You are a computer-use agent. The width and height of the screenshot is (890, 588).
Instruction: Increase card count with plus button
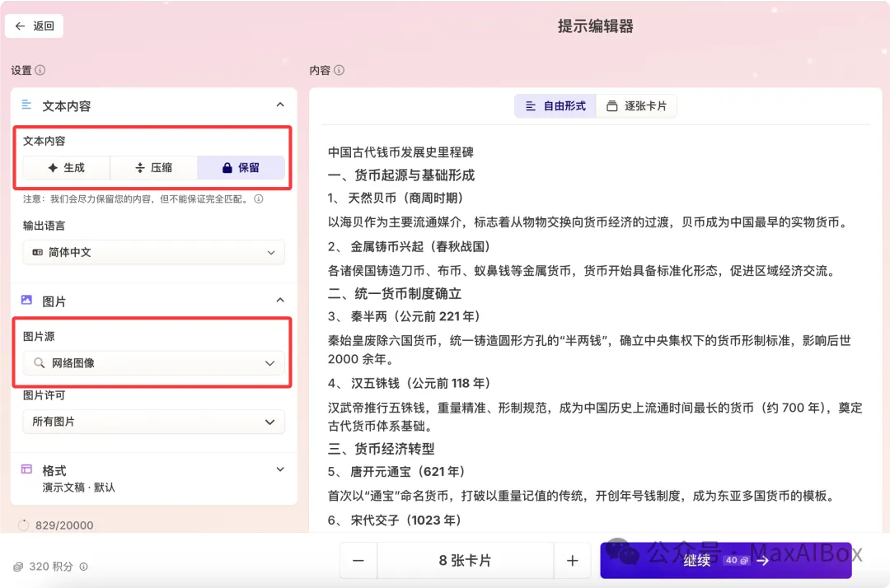pyautogui.click(x=572, y=561)
